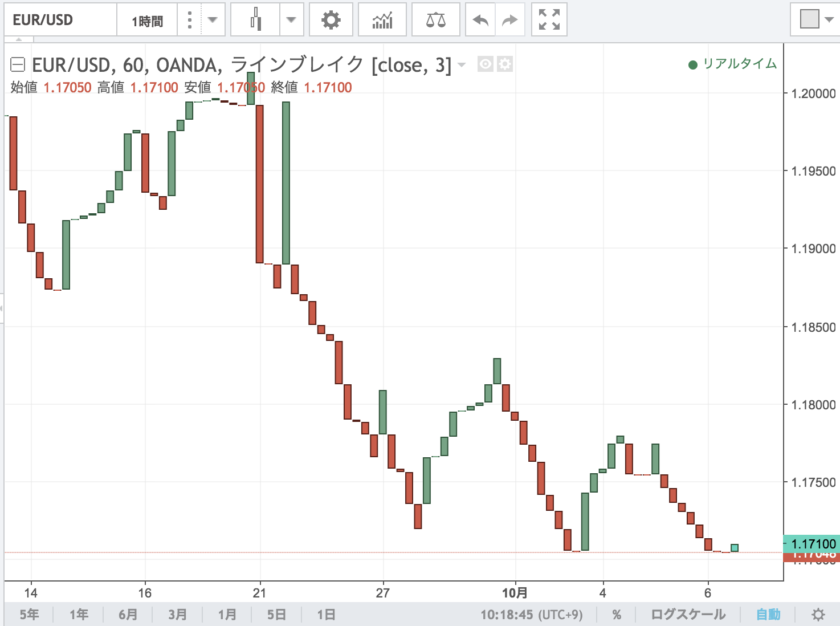
Task: Select the 5年 time range
Action: (29, 615)
